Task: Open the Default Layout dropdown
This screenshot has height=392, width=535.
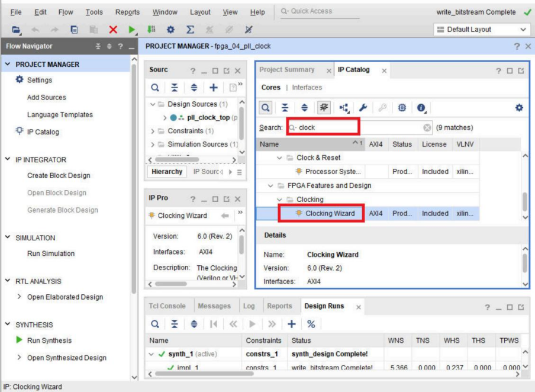Action: 481,30
